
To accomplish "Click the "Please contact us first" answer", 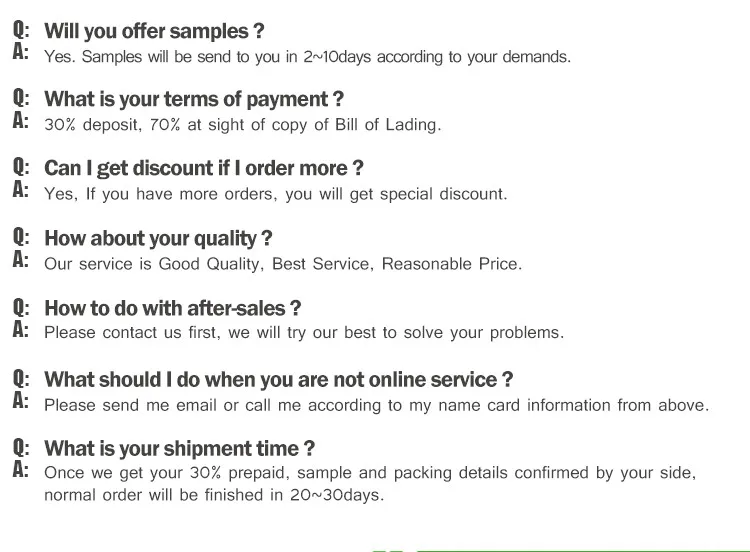I will (304, 333).
